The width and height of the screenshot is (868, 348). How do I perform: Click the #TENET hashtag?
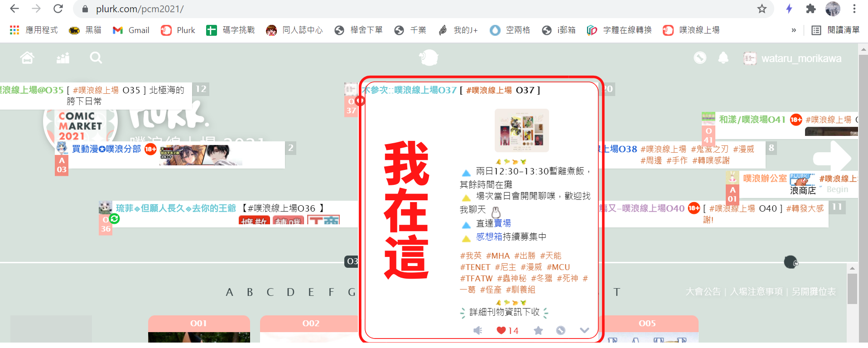475,267
